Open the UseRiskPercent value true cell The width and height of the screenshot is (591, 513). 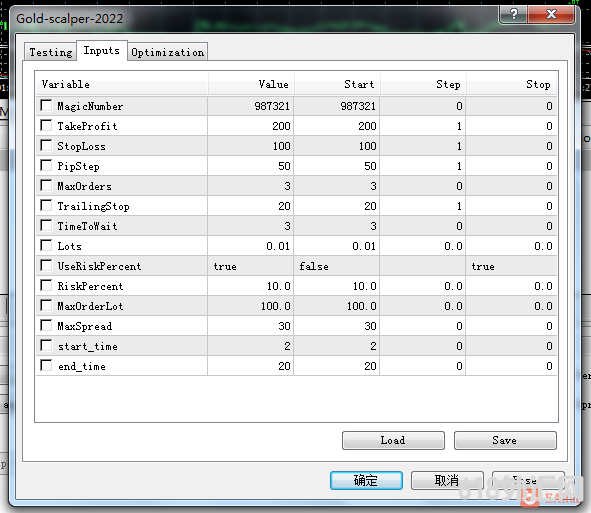(x=251, y=266)
